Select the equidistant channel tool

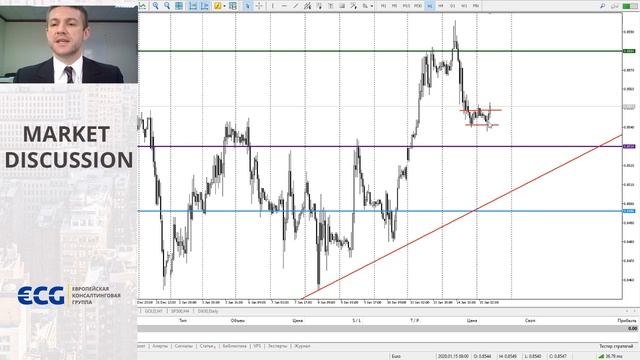pyautogui.click(x=307, y=6)
